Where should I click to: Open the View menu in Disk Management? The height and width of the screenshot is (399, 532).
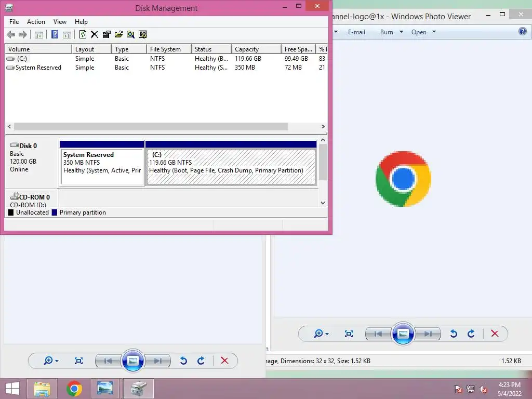[x=60, y=22]
